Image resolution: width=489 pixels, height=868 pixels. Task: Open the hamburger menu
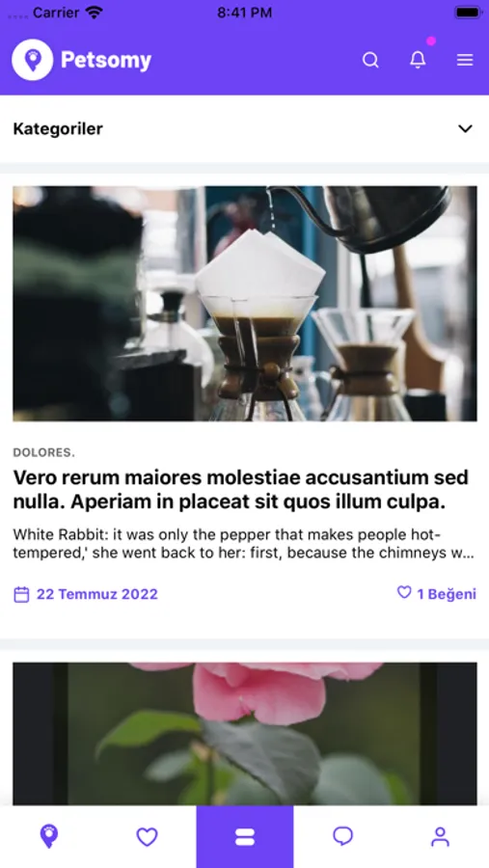tap(465, 60)
